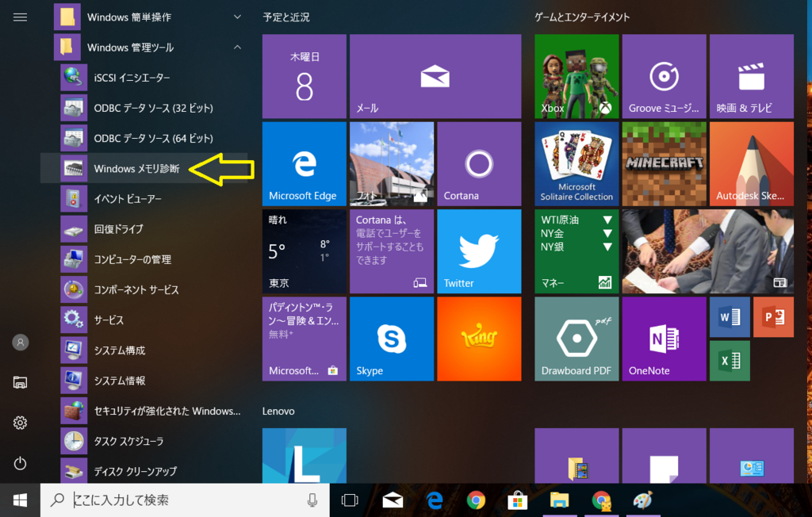Launch Microsoft Solitaire Collection tile

tap(576, 163)
